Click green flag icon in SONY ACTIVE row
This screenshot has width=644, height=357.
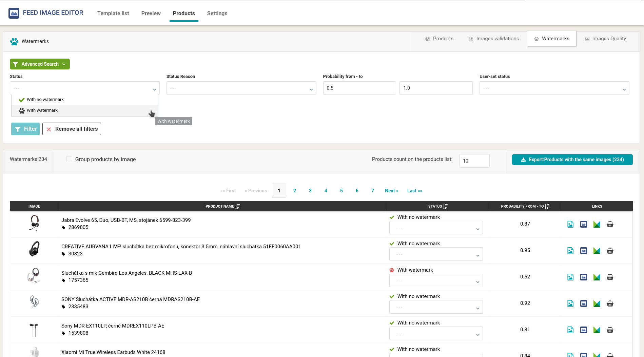coord(597,303)
